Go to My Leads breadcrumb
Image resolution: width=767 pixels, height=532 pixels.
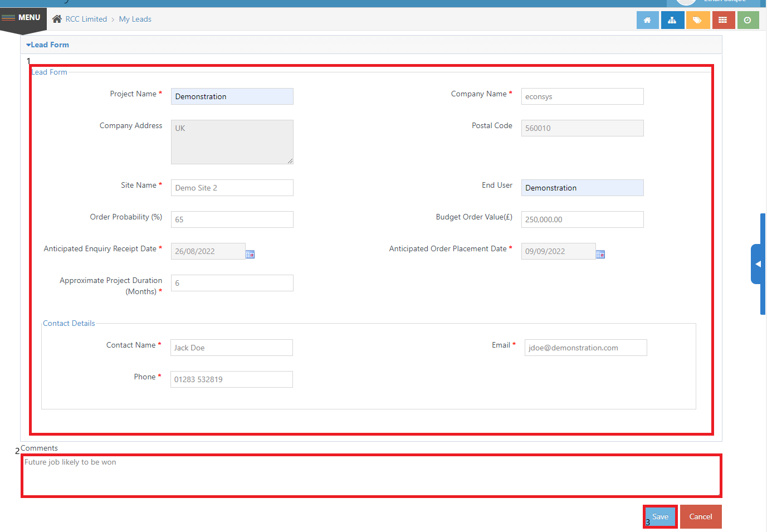pos(135,19)
